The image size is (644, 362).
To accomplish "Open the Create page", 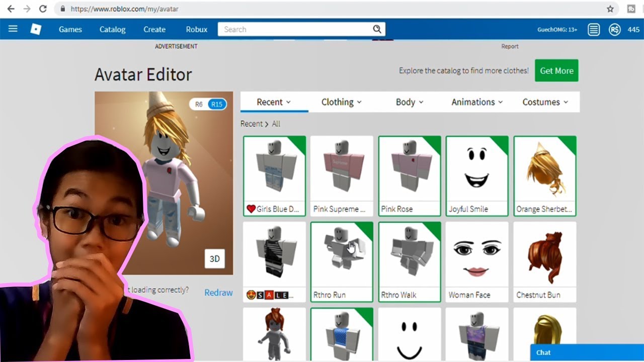I will click(154, 29).
